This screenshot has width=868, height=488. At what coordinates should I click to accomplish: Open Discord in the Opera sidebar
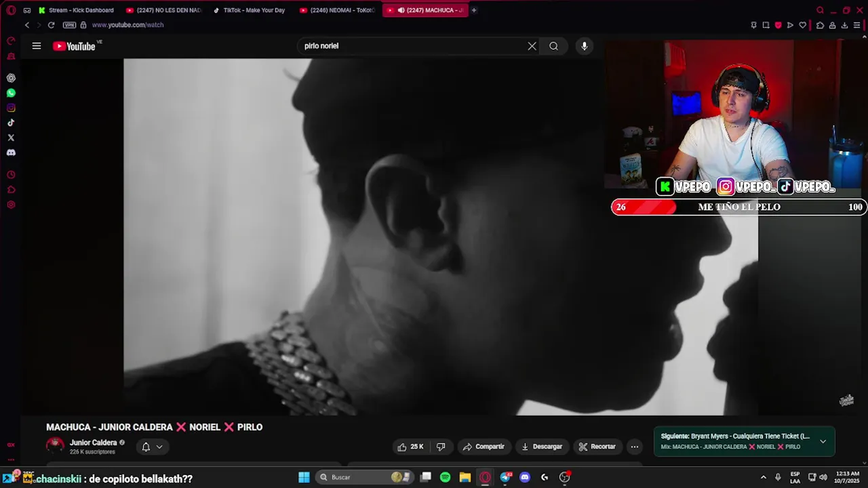[x=11, y=152]
